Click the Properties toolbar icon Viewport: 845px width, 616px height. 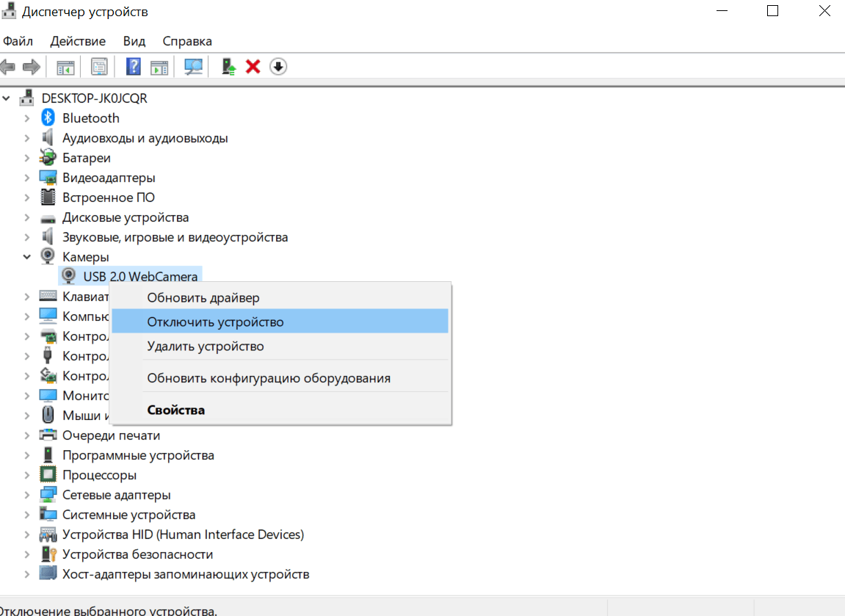pos(99,67)
